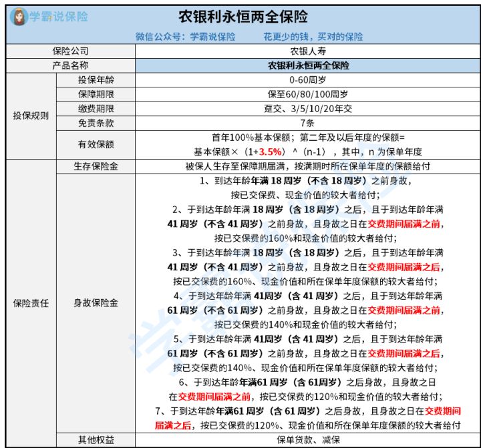Click the value 保至60/80/100周岁
The height and width of the screenshot is (448, 481).
pyautogui.click(x=308, y=94)
